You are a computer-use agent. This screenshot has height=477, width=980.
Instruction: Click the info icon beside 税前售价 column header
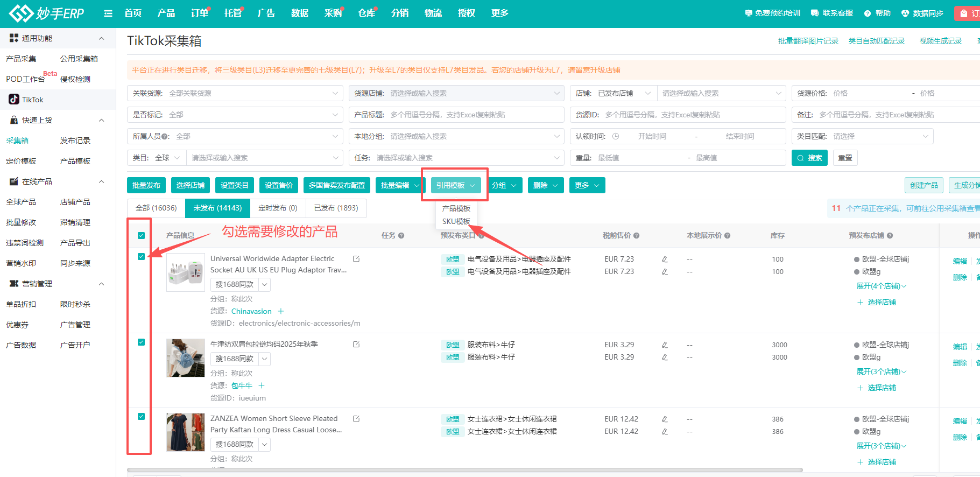click(x=637, y=236)
